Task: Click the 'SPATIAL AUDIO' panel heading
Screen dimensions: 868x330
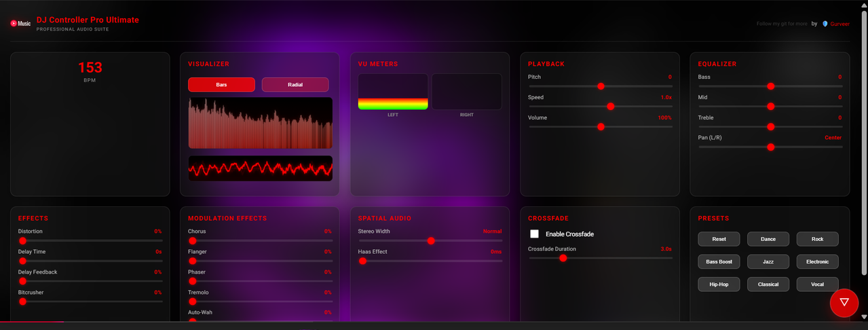Action: pyautogui.click(x=385, y=219)
